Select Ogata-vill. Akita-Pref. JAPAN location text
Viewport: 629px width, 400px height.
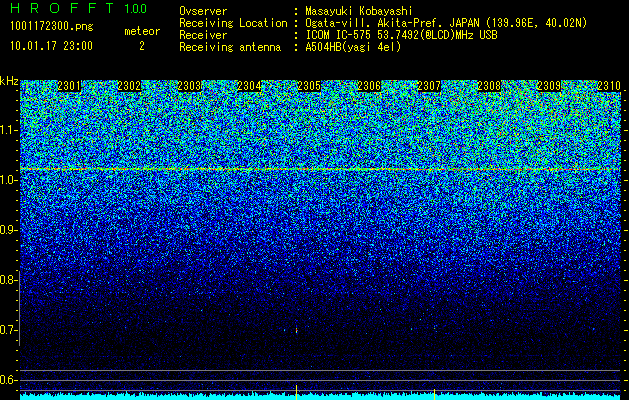(x=446, y=23)
